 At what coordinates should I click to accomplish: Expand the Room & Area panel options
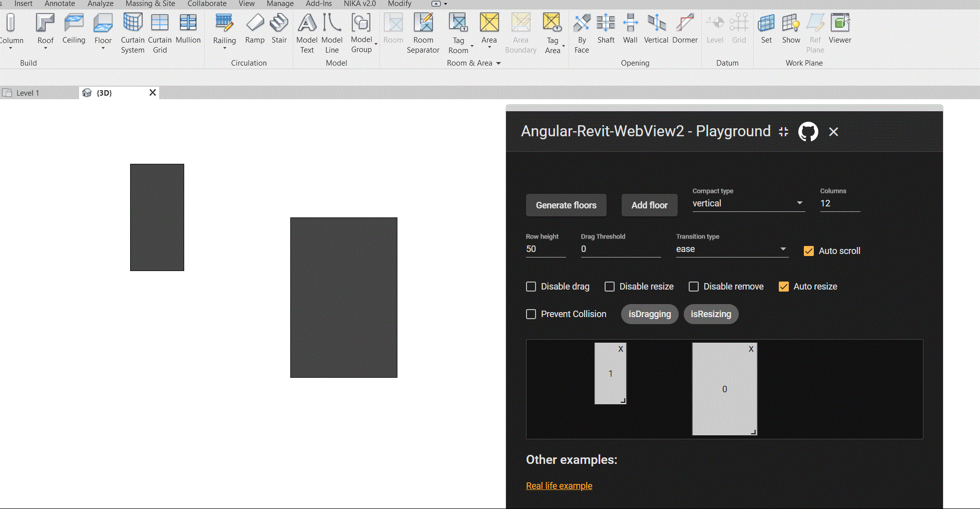click(498, 63)
